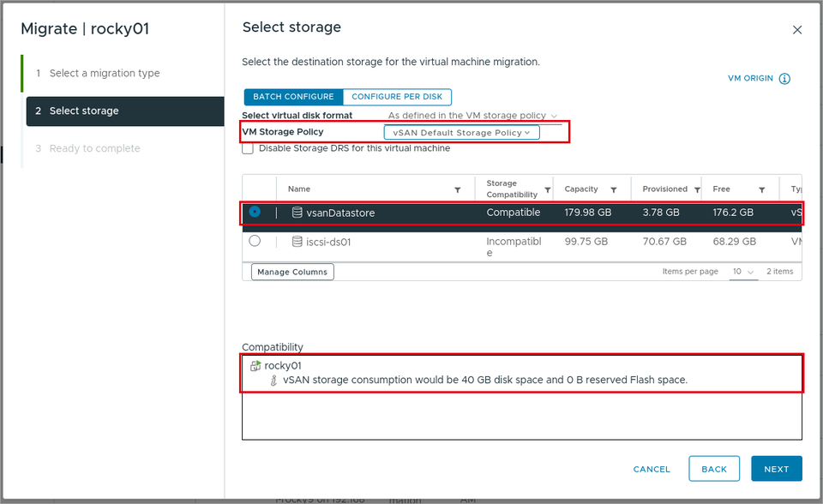This screenshot has width=823, height=504.
Task: Click the 3.78 GB provisioned cell
Action: pos(661,213)
